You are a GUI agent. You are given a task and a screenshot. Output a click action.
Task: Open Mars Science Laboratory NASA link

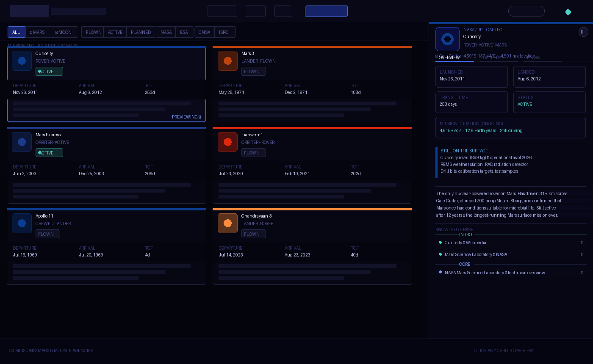coord(476,254)
